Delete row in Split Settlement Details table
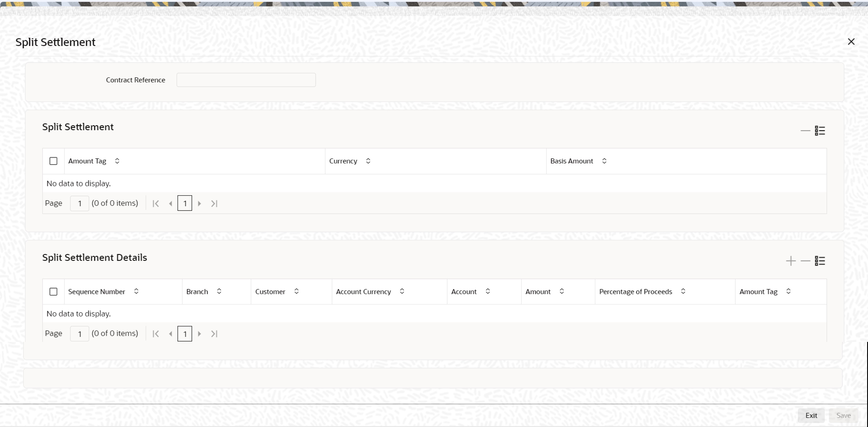 click(x=805, y=261)
